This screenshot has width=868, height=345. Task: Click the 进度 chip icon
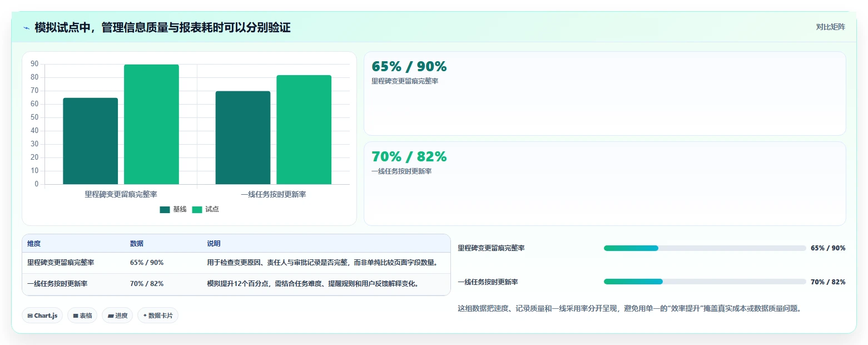click(x=111, y=316)
